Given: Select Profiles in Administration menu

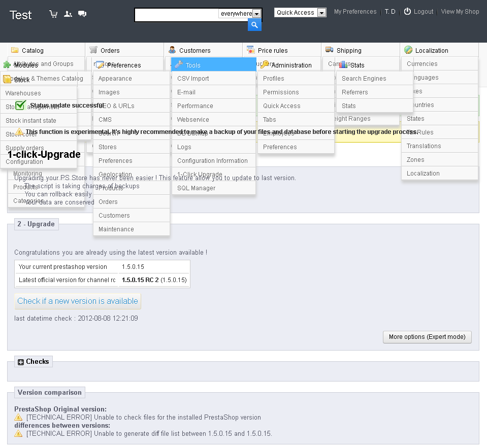Looking at the screenshot, I should (x=296, y=79).
